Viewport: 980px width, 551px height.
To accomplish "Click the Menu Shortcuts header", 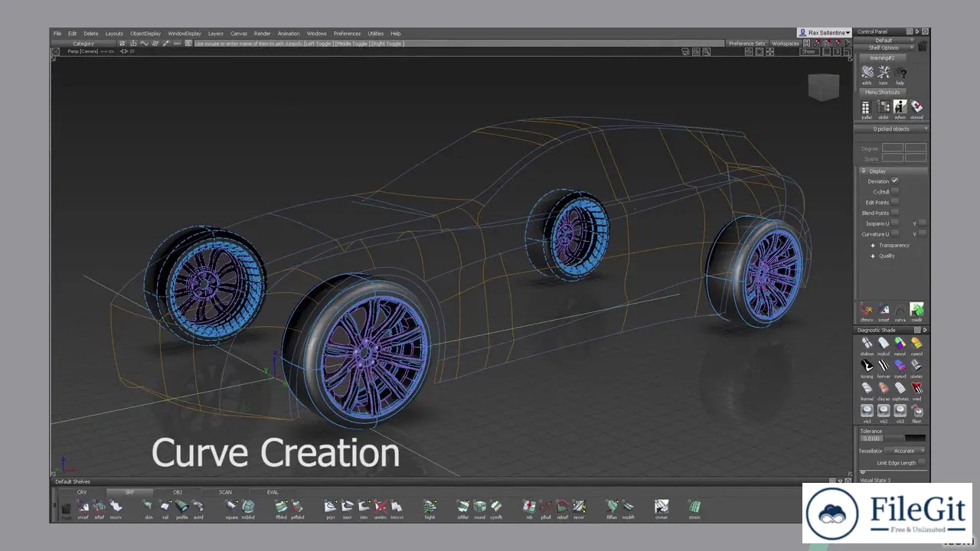I will coord(883,92).
